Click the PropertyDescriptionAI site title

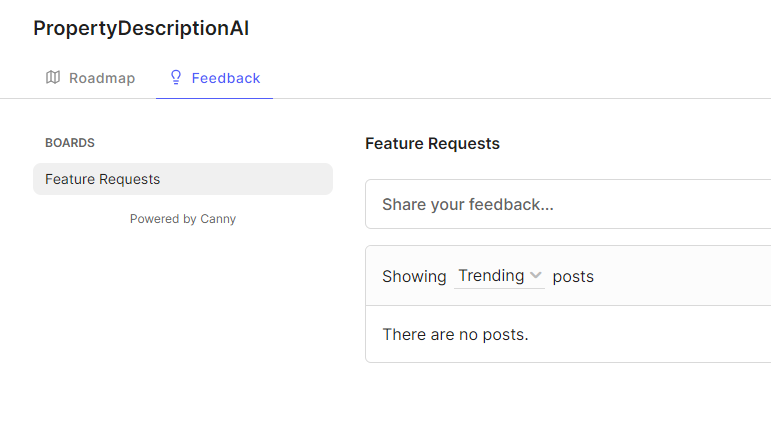coord(141,28)
